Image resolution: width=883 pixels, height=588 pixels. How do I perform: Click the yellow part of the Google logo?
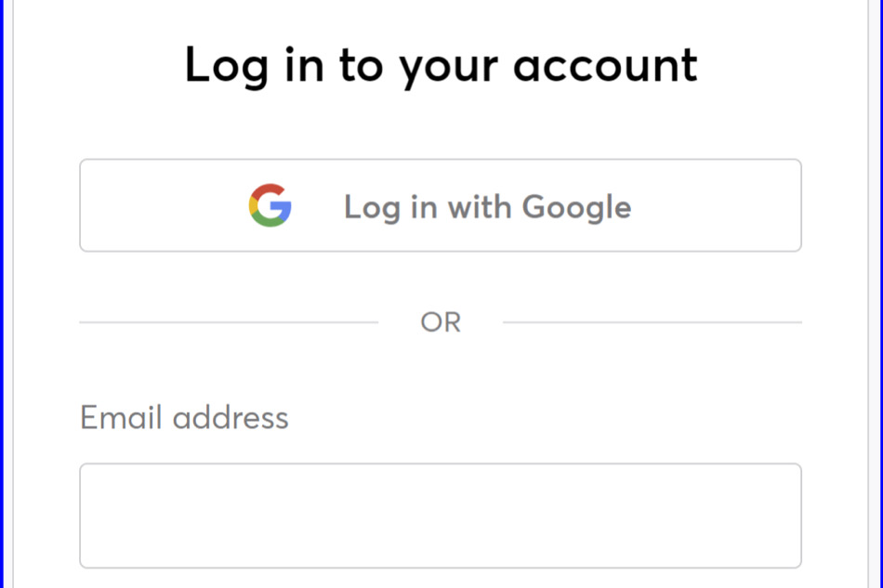point(252,205)
